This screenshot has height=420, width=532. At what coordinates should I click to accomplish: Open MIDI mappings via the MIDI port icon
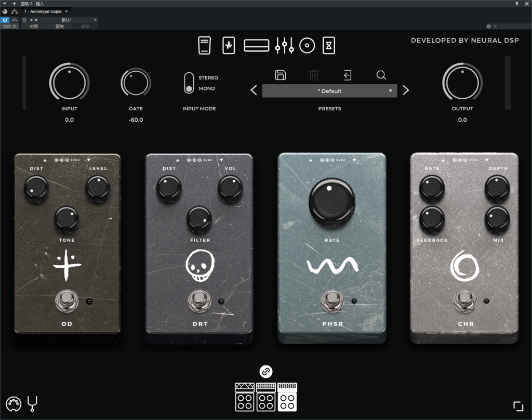coord(14,404)
